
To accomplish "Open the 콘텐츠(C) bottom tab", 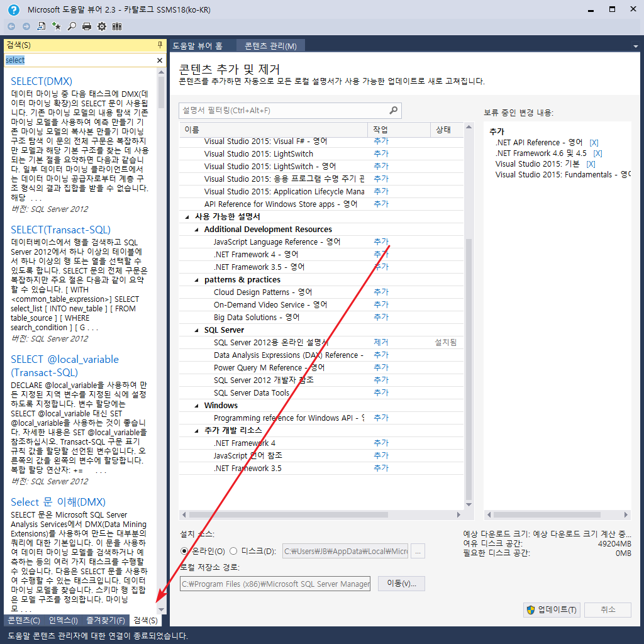I will (x=24, y=620).
